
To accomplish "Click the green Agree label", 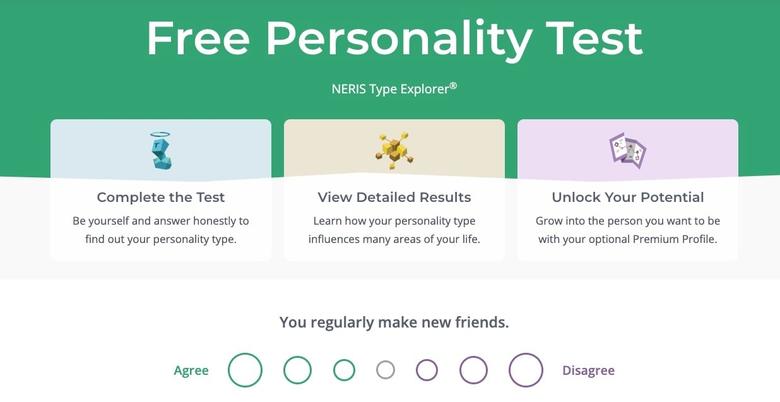I will [x=191, y=371].
